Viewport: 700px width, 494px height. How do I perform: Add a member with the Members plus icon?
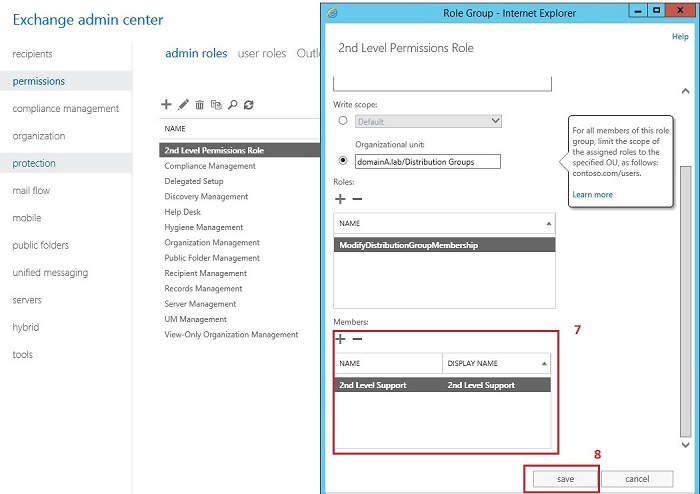tap(340, 339)
